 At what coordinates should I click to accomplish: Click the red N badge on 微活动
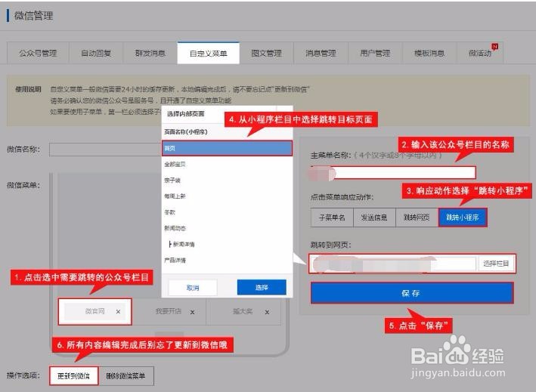(494, 46)
